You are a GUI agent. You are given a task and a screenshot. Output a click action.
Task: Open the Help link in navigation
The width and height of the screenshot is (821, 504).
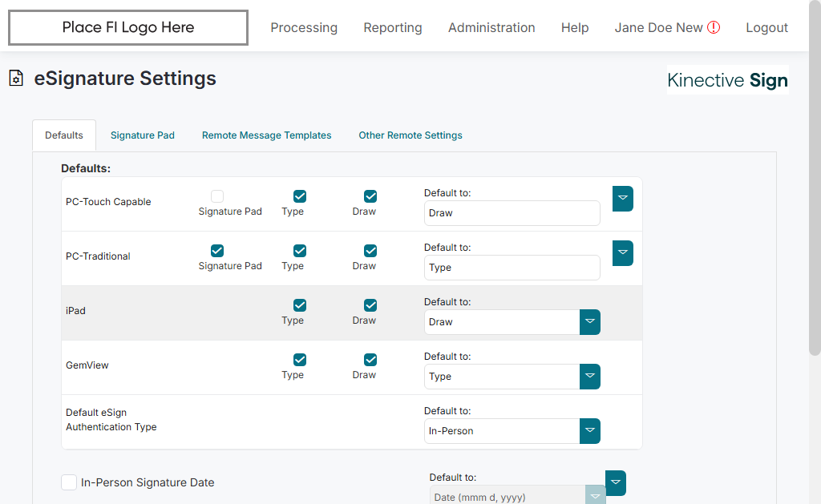[575, 27]
